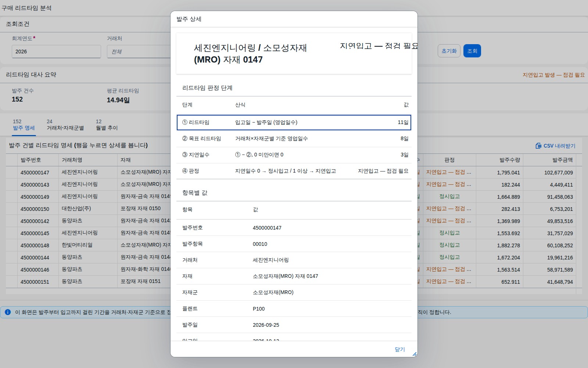The width and height of the screenshot is (588, 368).
Task: Switch to the 거래처·자재군별 tab
Action: tap(65, 125)
